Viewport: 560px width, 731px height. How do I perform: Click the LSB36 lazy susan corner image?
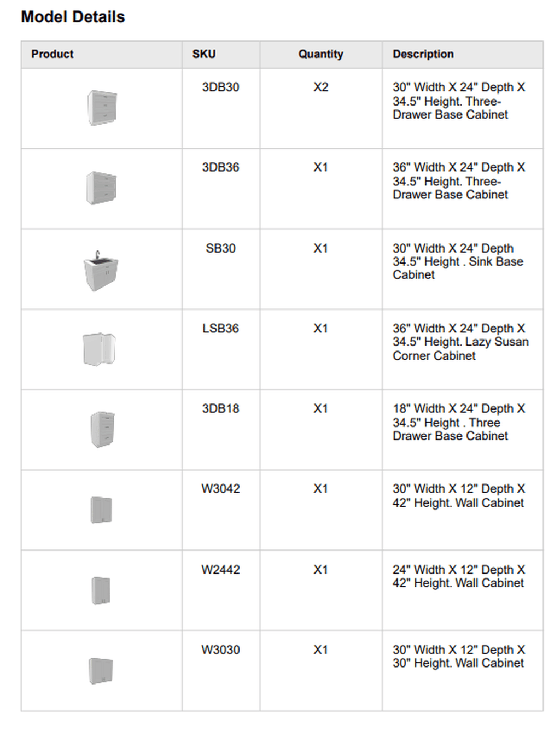click(x=100, y=348)
